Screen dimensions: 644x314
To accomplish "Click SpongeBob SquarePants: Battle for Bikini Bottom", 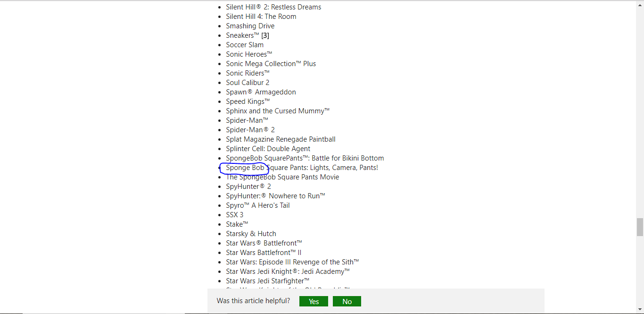I will coord(305,158).
